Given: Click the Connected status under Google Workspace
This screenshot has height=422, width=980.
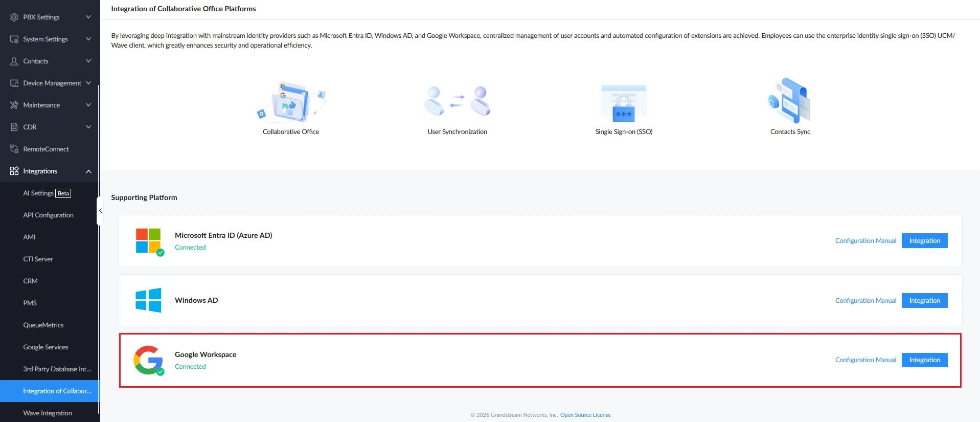Looking at the screenshot, I should 190,367.
